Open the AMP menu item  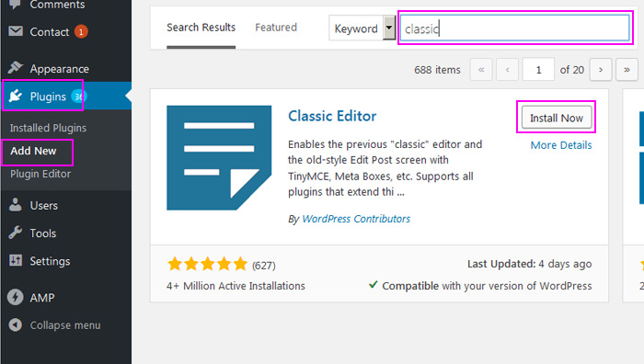42,298
